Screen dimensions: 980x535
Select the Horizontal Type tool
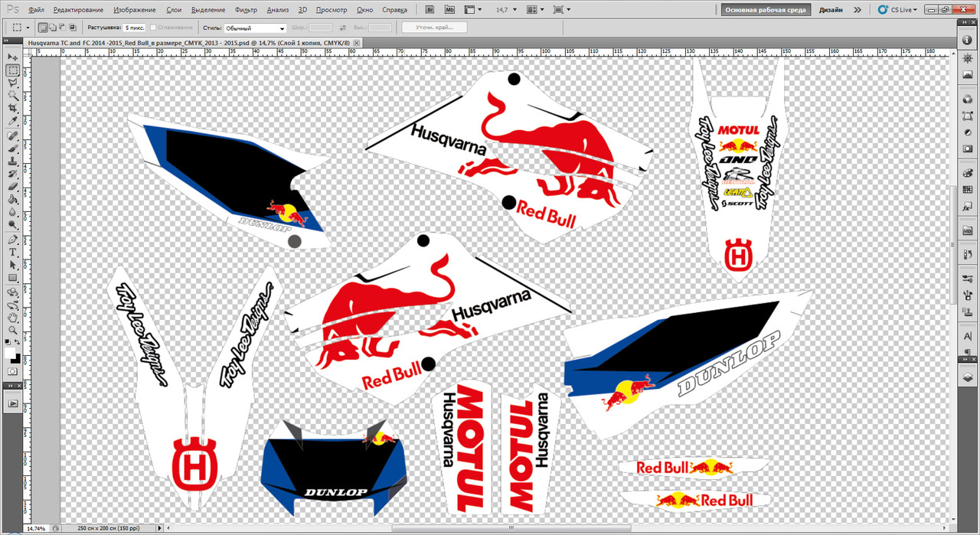point(13,252)
